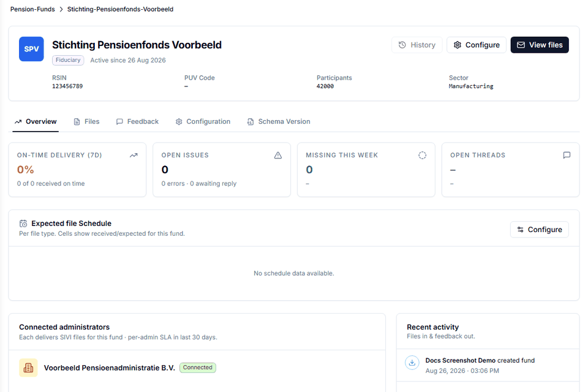The width and height of the screenshot is (588, 392).
Task: Click the download icon in Recent activity
Action: click(412, 363)
